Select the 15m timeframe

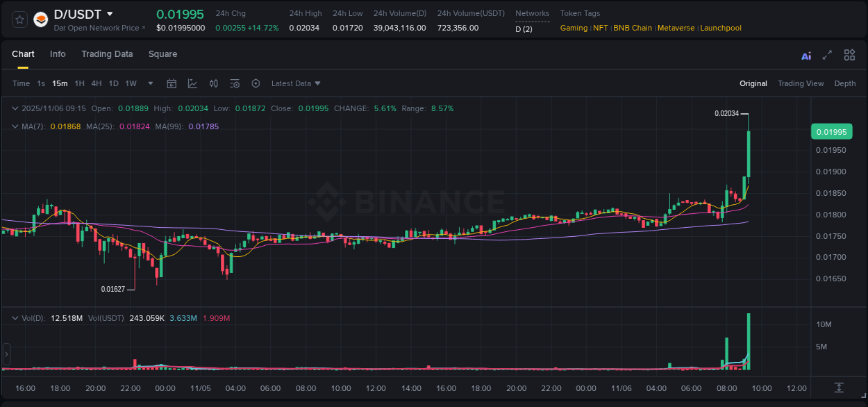pos(60,83)
